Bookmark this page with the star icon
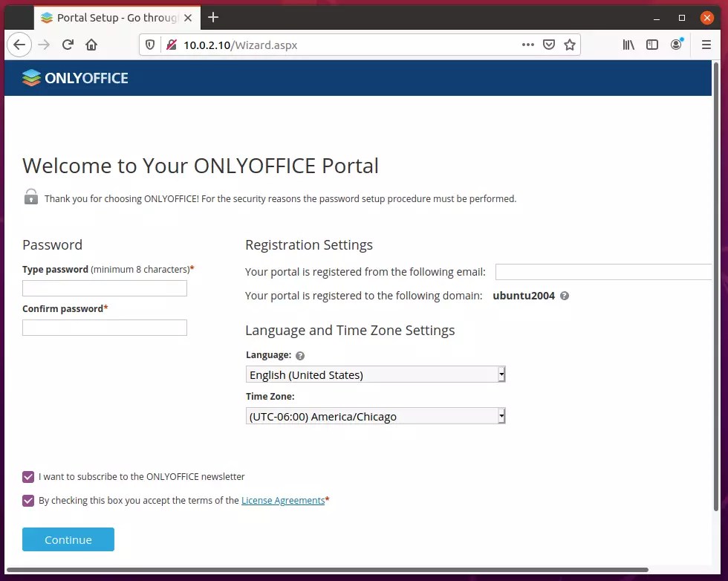The width and height of the screenshot is (728, 581). pyautogui.click(x=570, y=45)
